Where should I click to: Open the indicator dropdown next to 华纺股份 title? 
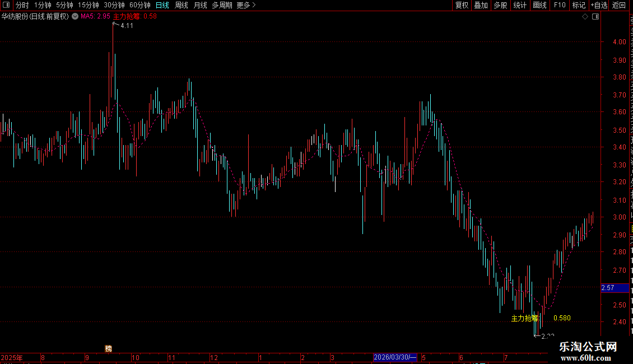click(75, 17)
